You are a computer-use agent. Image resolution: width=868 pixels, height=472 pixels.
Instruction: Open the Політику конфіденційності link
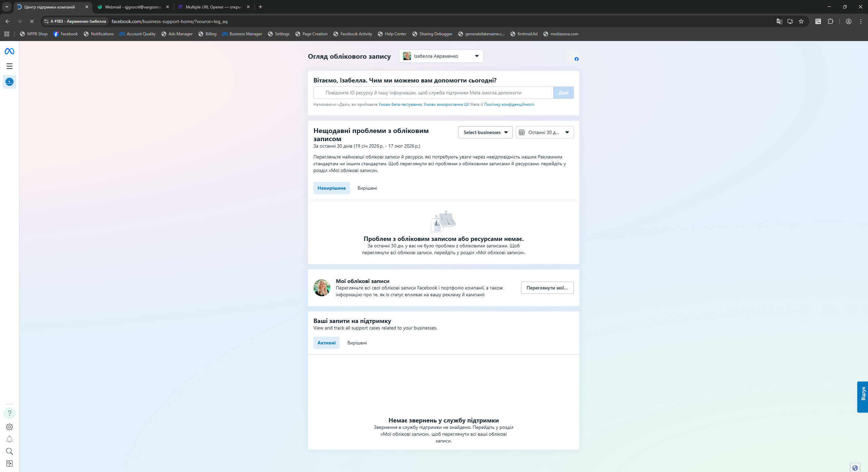click(x=509, y=105)
